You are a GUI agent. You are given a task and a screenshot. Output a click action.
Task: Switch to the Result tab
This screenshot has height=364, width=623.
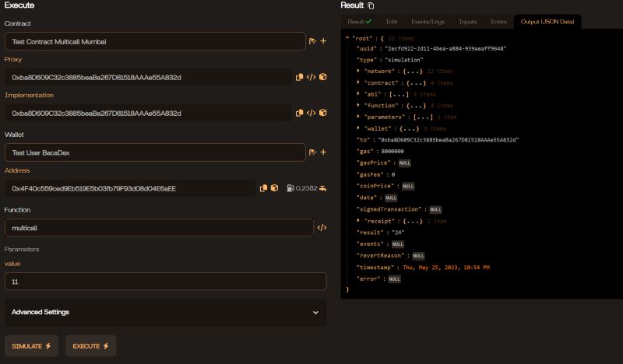click(x=359, y=22)
